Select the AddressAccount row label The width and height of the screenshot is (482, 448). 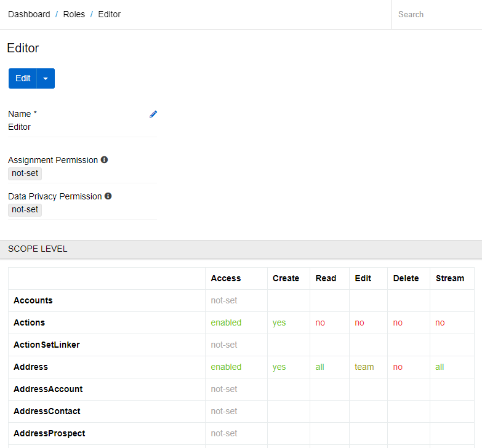(48, 389)
